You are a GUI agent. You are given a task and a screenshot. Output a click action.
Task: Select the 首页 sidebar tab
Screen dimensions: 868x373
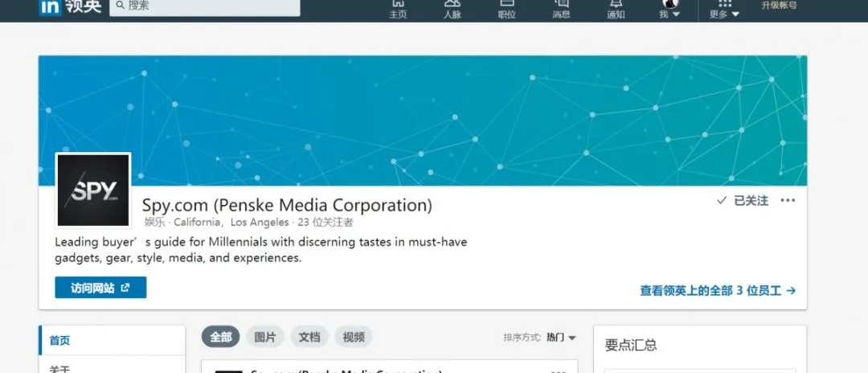[x=112, y=340]
